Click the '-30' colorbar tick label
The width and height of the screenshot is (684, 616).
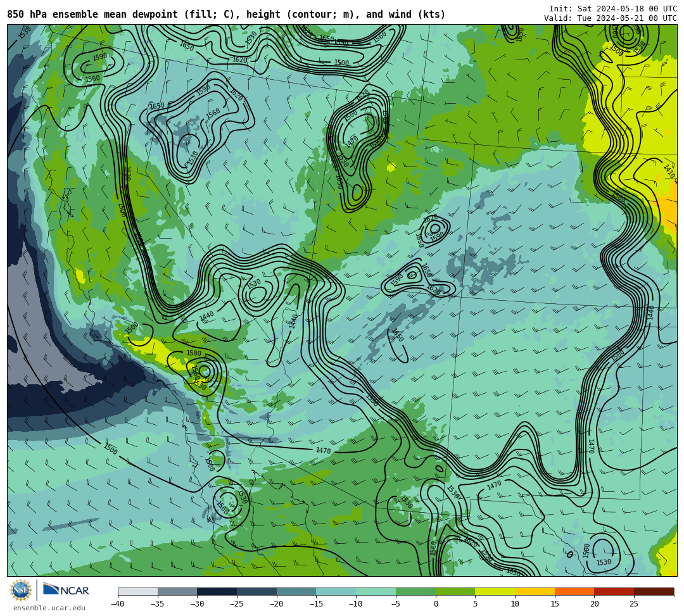coord(197,604)
